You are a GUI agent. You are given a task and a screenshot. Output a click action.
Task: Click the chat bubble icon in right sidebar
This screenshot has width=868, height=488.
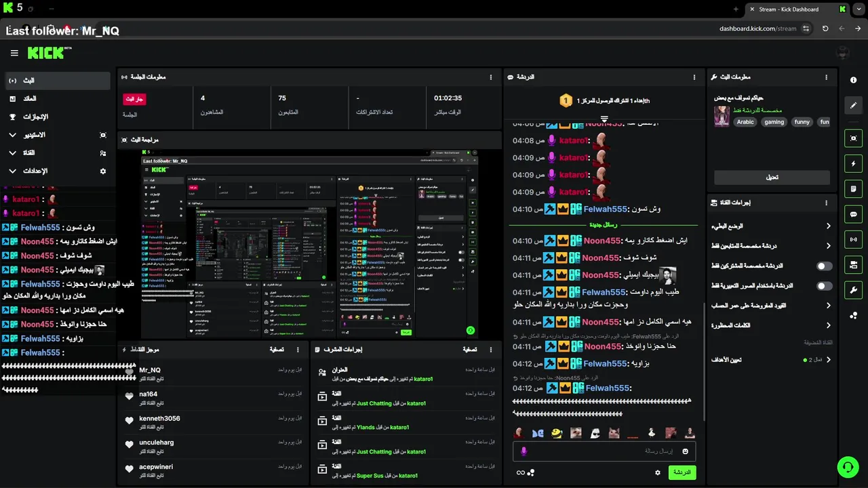click(x=853, y=214)
